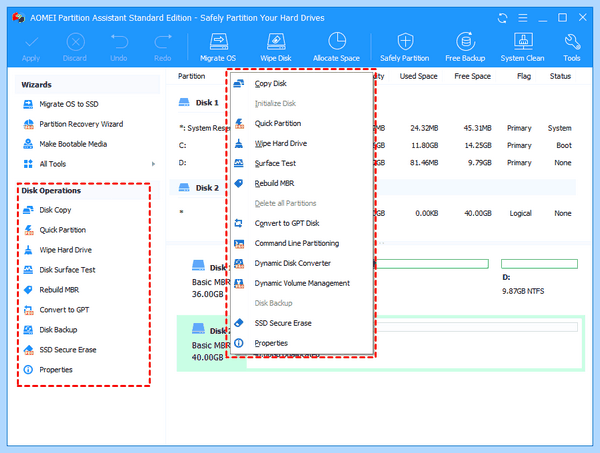Launch Make Bootable Media wizard
Viewport: 600px width, 453px height.
[x=73, y=144]
